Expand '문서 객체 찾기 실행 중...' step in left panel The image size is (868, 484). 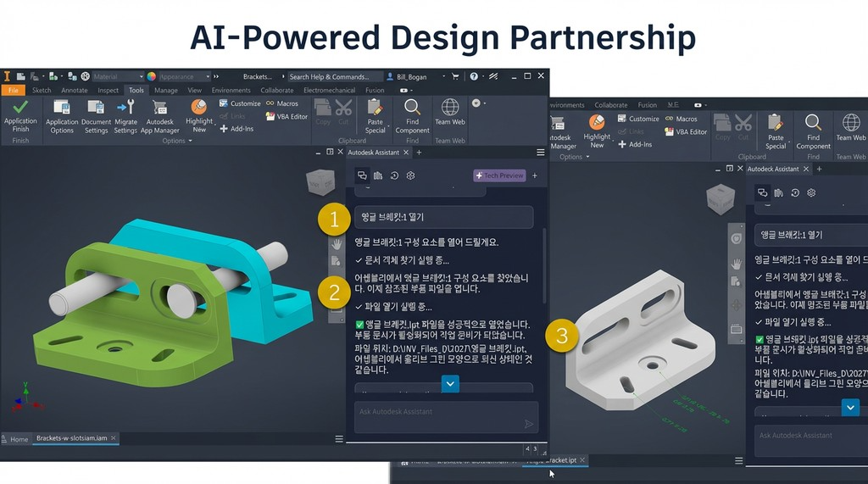tap(402, 259)
